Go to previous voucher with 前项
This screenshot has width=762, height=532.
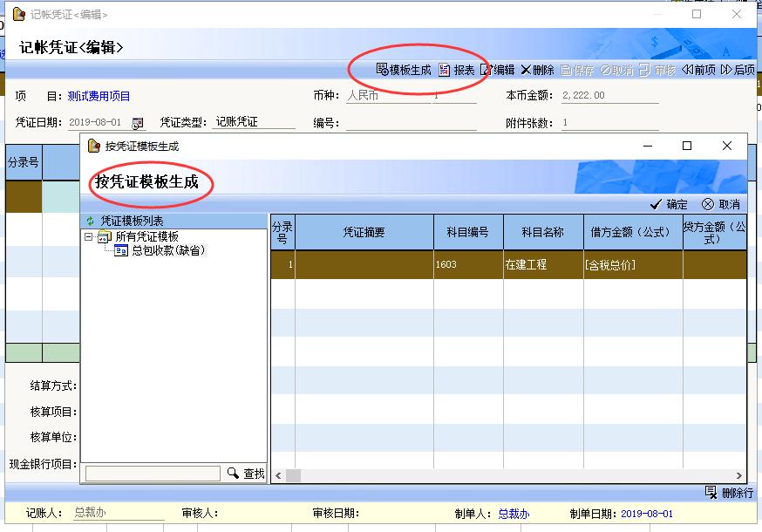(698, 70)
